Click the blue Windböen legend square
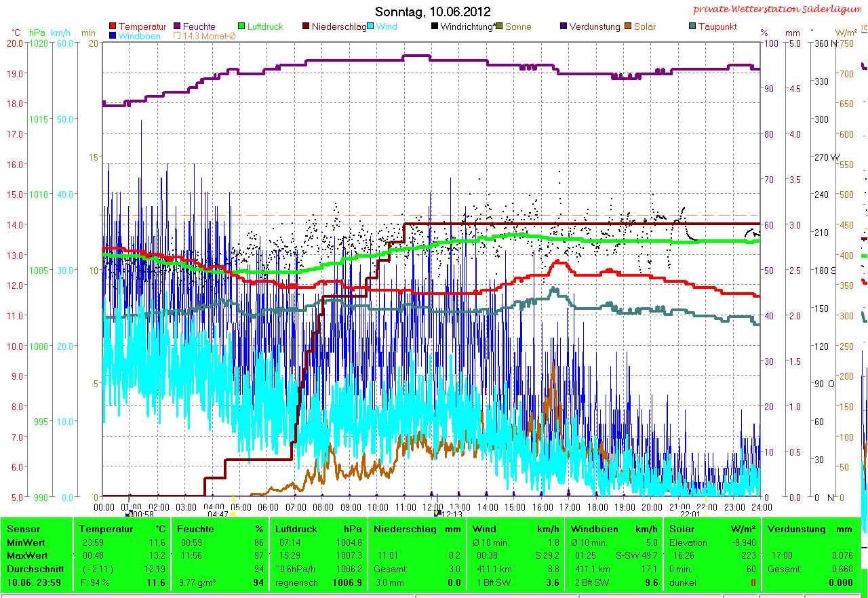Viewport: 868px width, 598px height. point(113,36)
